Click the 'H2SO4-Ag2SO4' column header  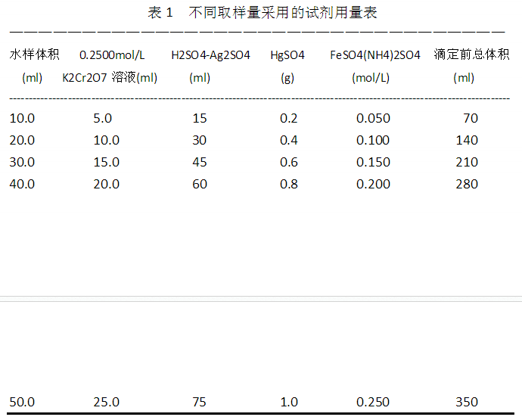pos(210,55)
